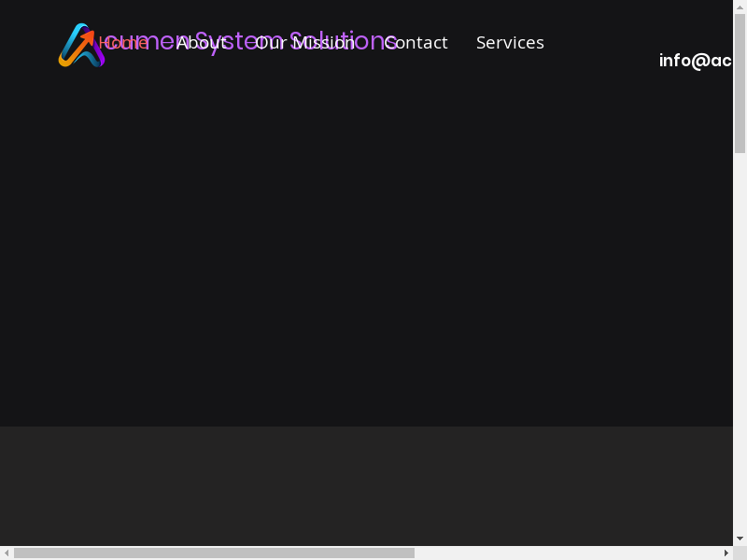
Task: Select Our Mission in navigation
Action: point(305,43)
